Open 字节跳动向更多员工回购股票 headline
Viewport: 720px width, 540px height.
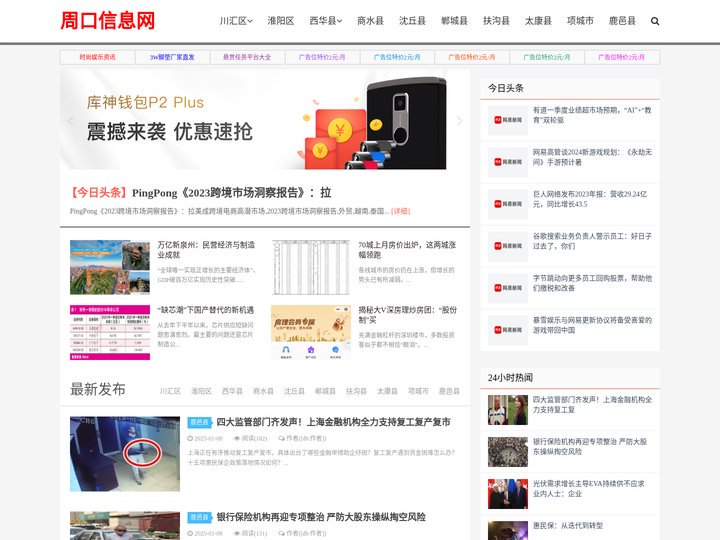592,283
